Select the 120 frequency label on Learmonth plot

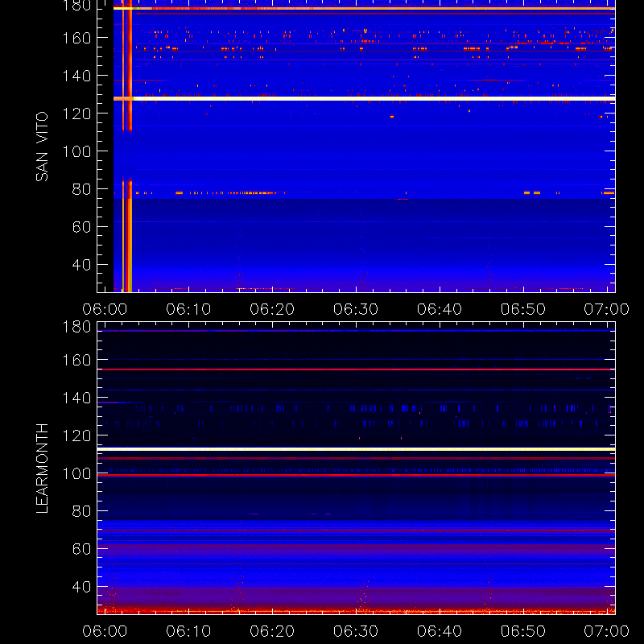76,436
